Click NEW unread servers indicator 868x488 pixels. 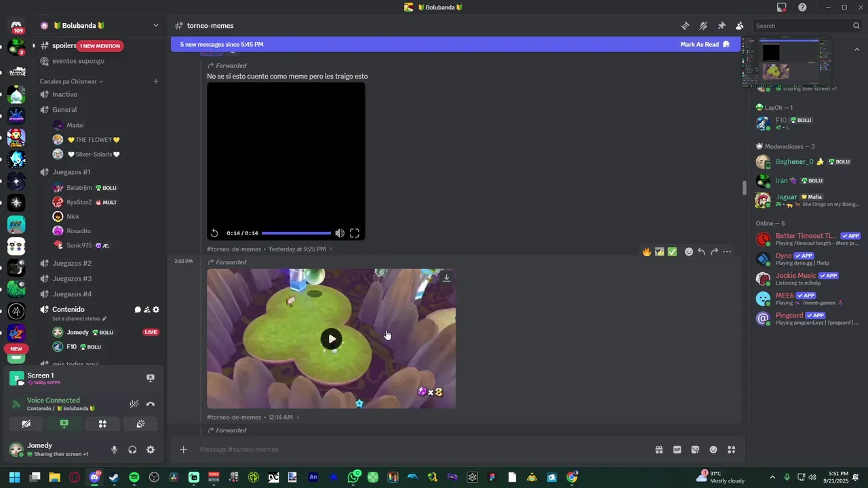pyautogui.click(x=16, y=349)
